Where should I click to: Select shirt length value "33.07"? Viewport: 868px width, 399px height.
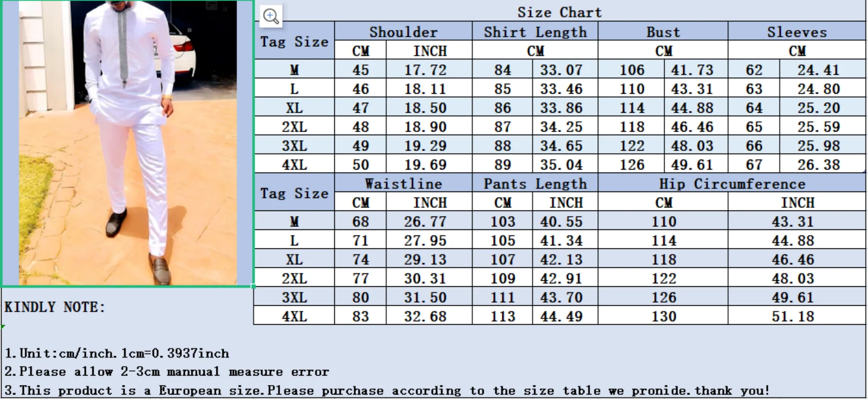tap(561, 70)
